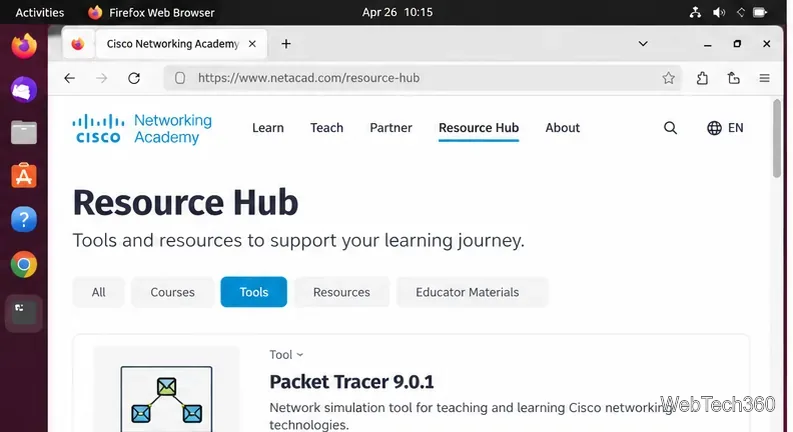This screenshot has height=432, width=793.
Task: Focus the netacad.com URL address bar
Action: click(422, 78)
